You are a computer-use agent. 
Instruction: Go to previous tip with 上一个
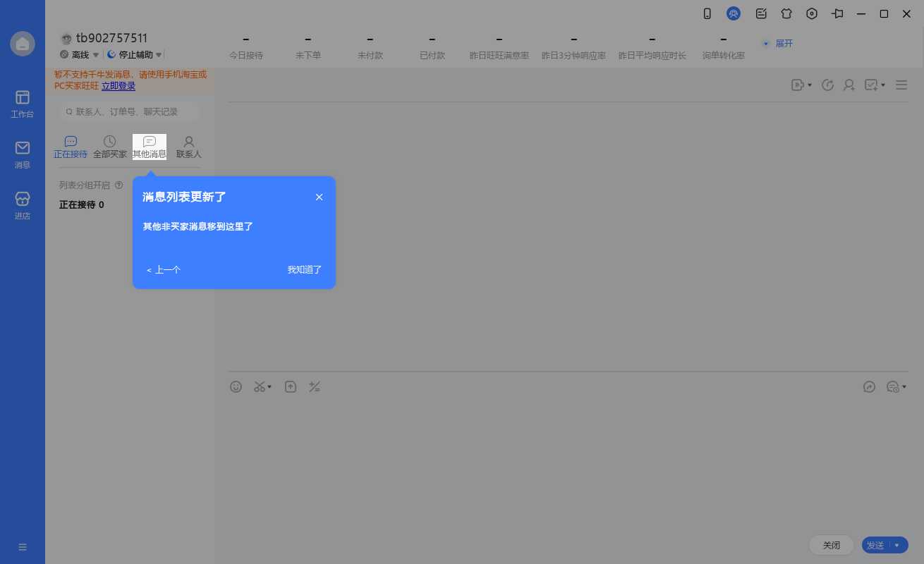[164, 269]
